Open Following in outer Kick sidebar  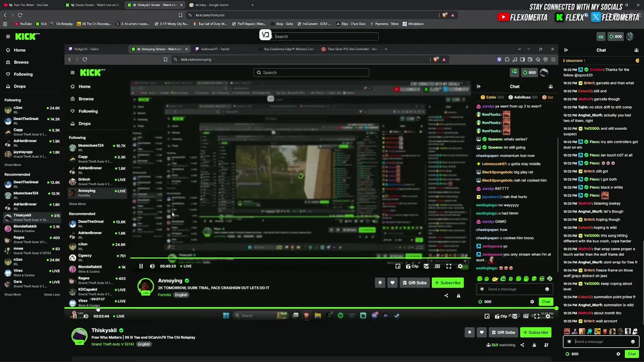click(23, 74)
